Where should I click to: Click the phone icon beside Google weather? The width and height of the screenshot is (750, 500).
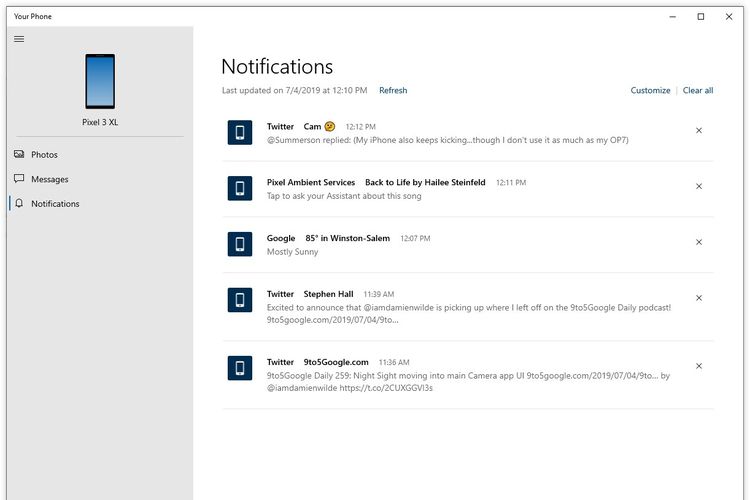coord(240,244)
